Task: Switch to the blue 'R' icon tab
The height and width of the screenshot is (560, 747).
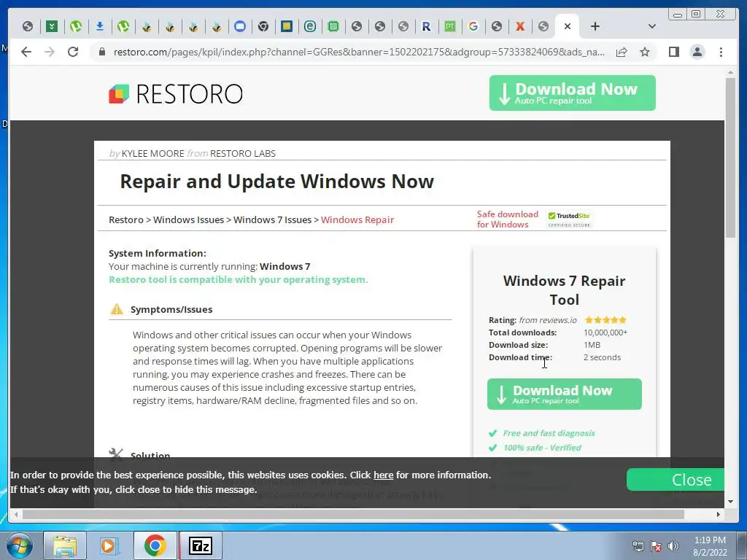Action: tap(426, 26)
